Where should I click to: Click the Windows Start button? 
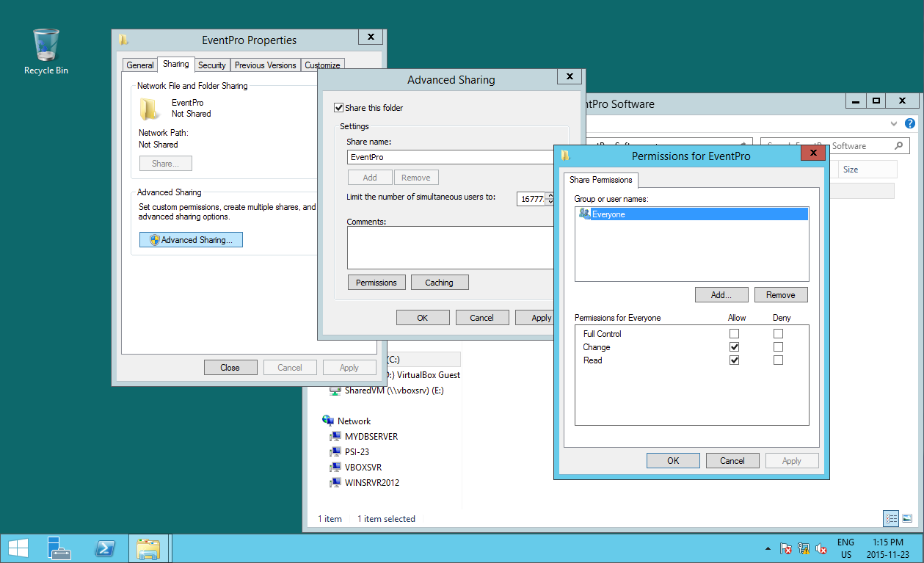tap(18, 548)
